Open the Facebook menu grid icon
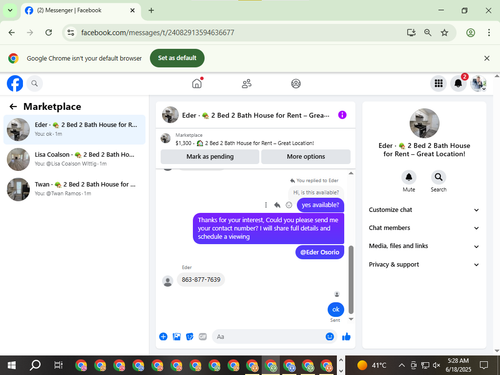The image size is (500, 375). (x=438, y=83)
